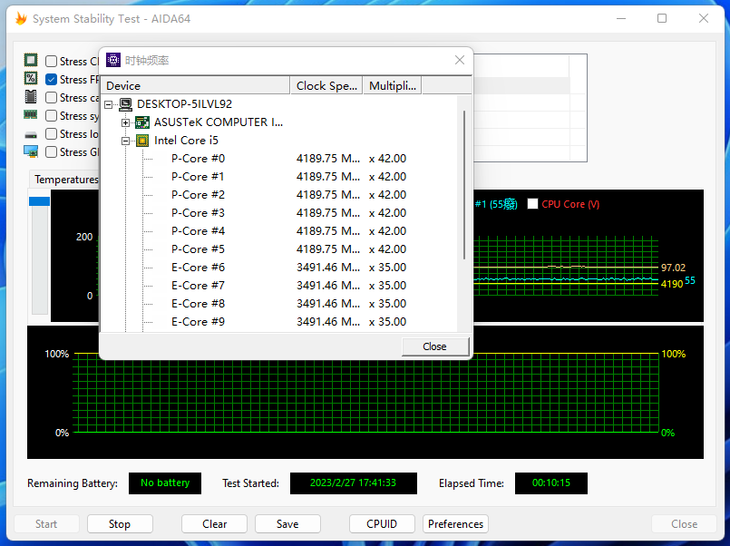Click the test started time 2023/2/27 17:41:33
Viewport: 730px width, 546px height.
click(x=353, y=483)
